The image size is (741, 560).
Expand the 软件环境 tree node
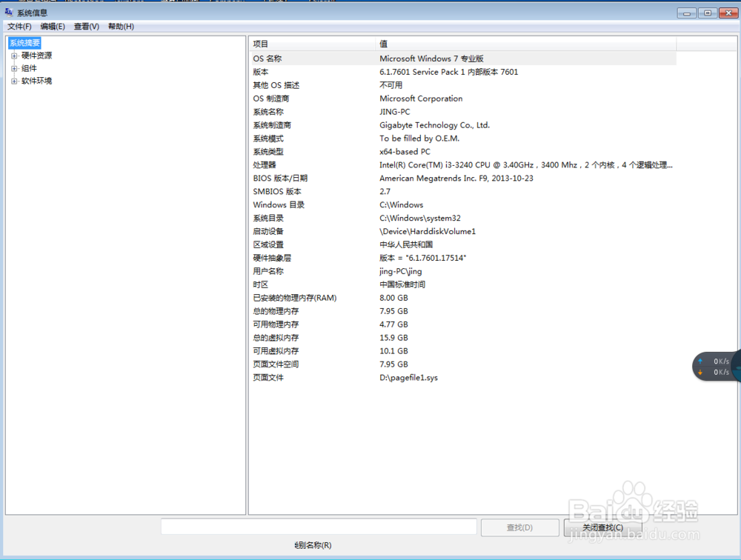[14, 81]
